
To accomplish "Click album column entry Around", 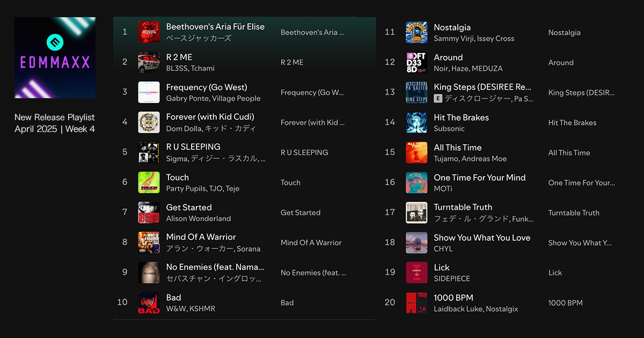I will click(561, 62).
